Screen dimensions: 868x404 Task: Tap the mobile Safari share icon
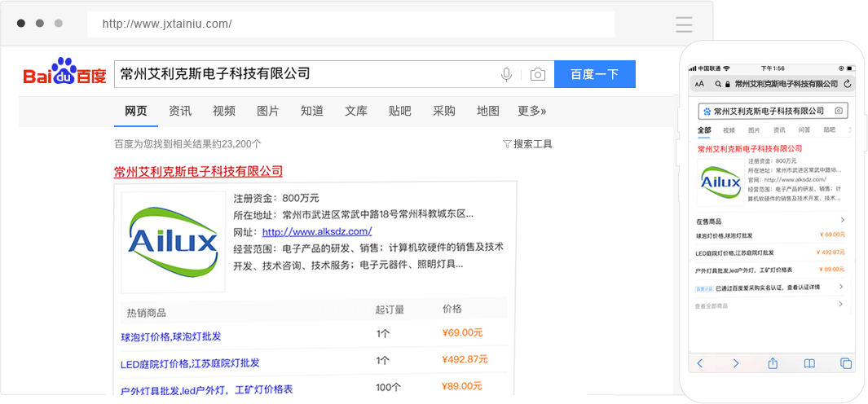point(773,363)
